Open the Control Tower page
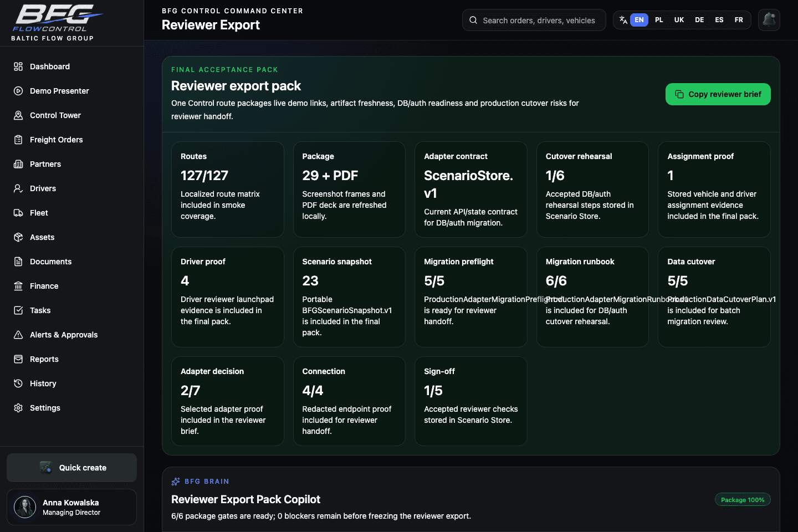Viewport: 798px width, 532px height. point(72,115)
